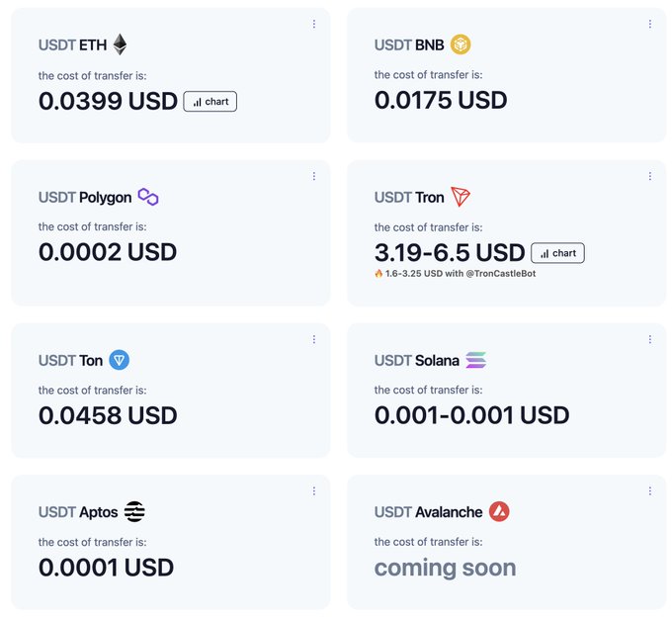Click the BNB coin logo icon
This screenshot has height=618, width=672.
(461, 44)
